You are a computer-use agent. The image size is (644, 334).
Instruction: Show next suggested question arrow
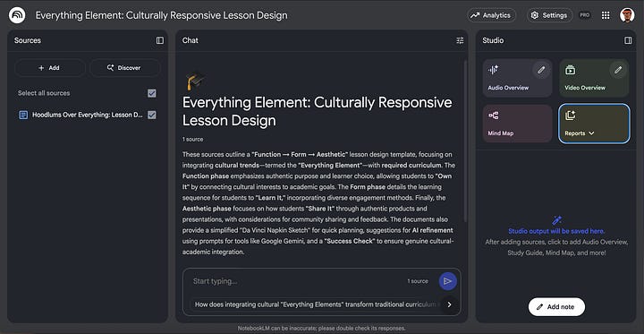449,304
